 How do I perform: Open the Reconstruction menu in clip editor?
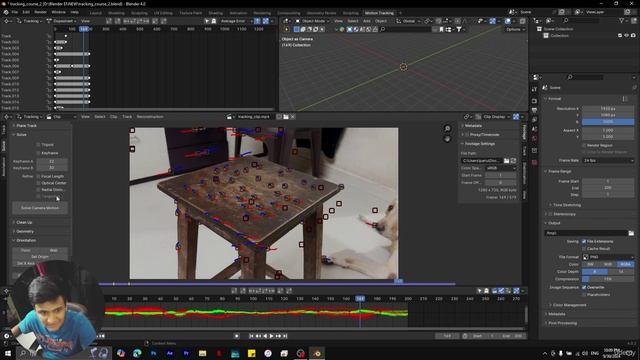pyautogui.click(x=150, y=117)
